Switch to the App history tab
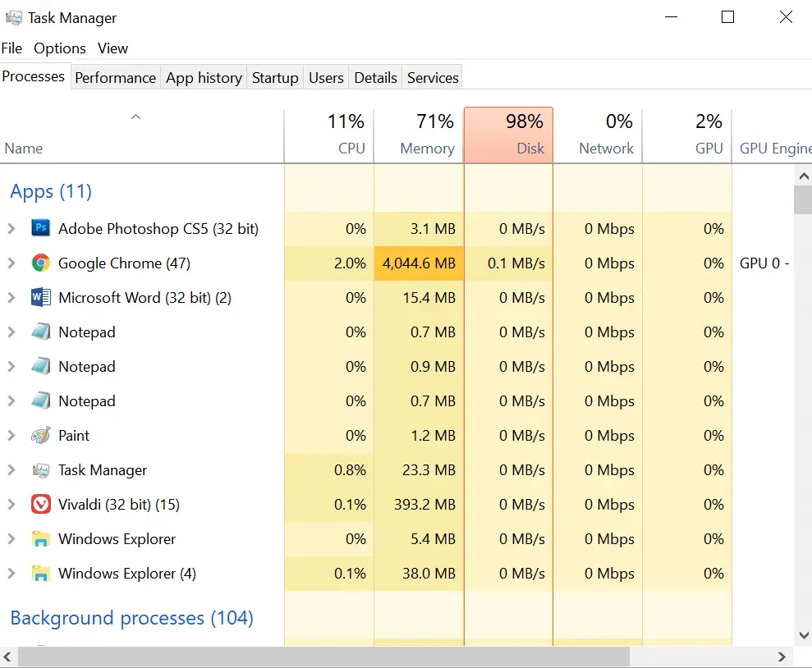The height and width of the screenshot is (668, 812). (204, 78)
